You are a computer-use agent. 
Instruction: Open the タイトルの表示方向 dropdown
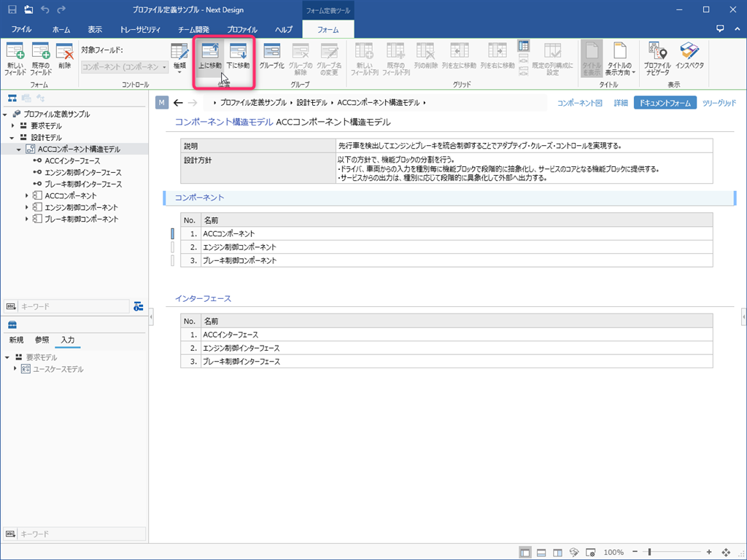click(x=621, y=58)
